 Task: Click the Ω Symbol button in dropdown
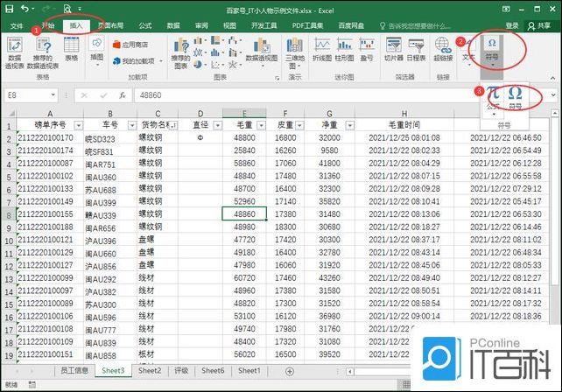click(x=516, y=97)
